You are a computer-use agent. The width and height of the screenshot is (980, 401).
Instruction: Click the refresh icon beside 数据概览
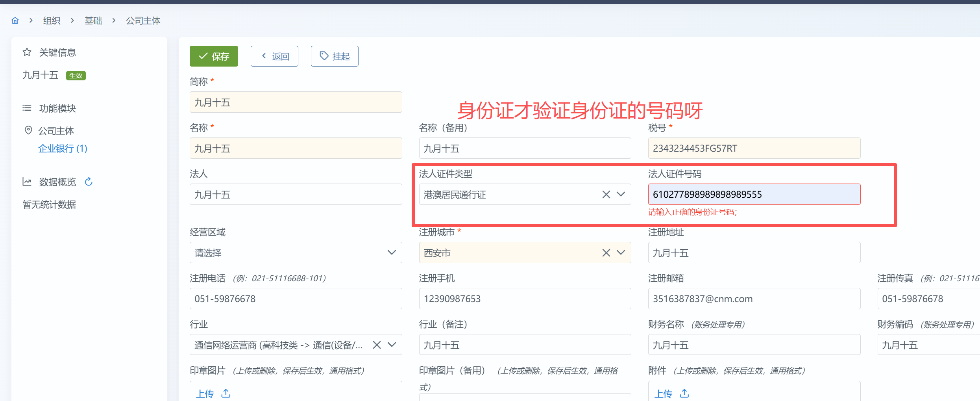coord(89,182)
